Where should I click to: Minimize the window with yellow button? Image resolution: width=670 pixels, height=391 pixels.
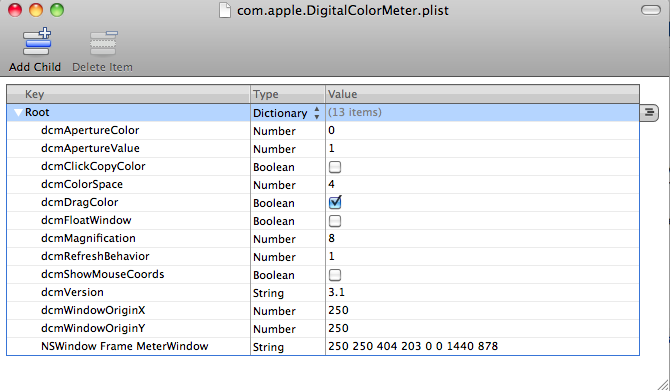(36, 10)
